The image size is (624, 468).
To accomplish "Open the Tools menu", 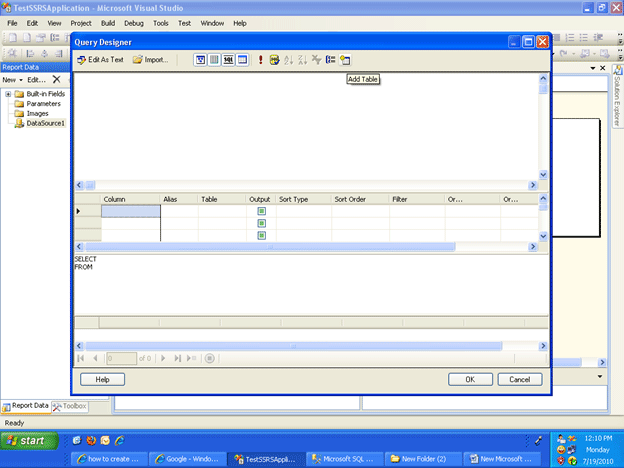I will (x=161, y=23).
